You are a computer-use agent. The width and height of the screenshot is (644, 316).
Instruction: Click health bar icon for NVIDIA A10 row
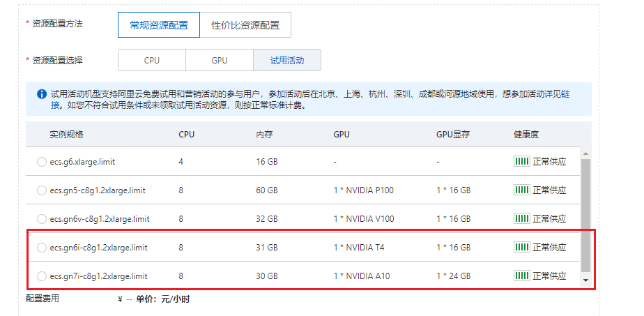coord(521,276)
